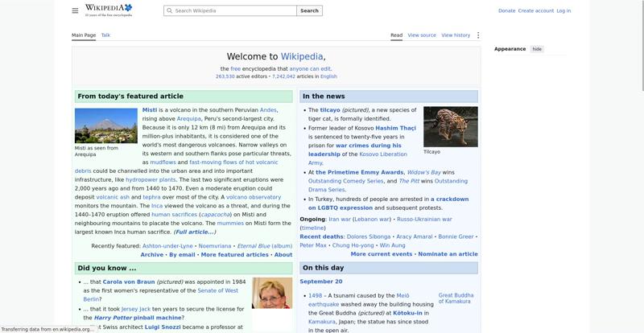Open the Log in link

point(563,10)
